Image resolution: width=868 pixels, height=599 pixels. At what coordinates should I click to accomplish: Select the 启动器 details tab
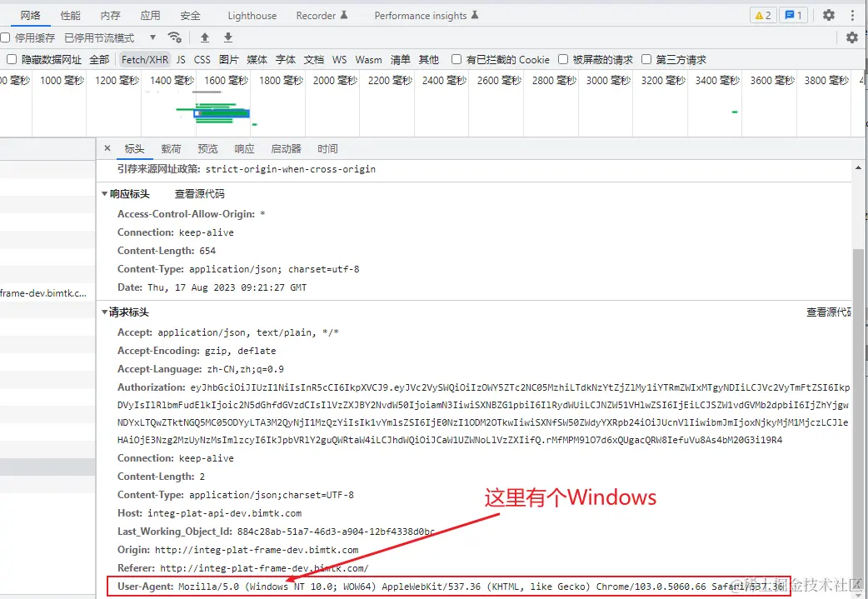287,148
